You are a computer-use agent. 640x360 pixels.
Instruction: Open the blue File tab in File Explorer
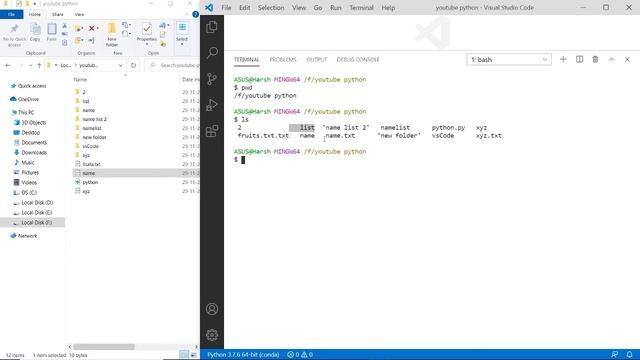(11, 14)
